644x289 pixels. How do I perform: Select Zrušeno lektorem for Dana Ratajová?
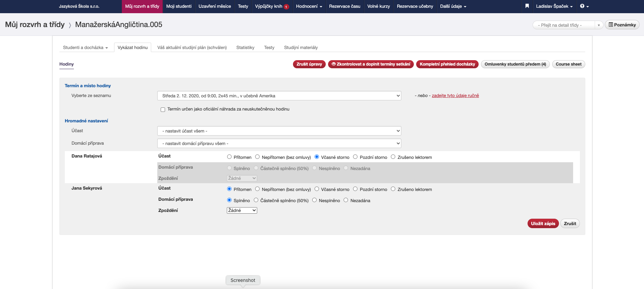393,157
